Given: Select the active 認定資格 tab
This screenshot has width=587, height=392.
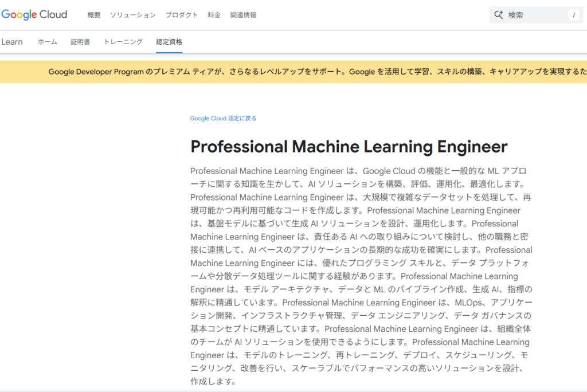Looking at the screenshot, I should point(169,42).
